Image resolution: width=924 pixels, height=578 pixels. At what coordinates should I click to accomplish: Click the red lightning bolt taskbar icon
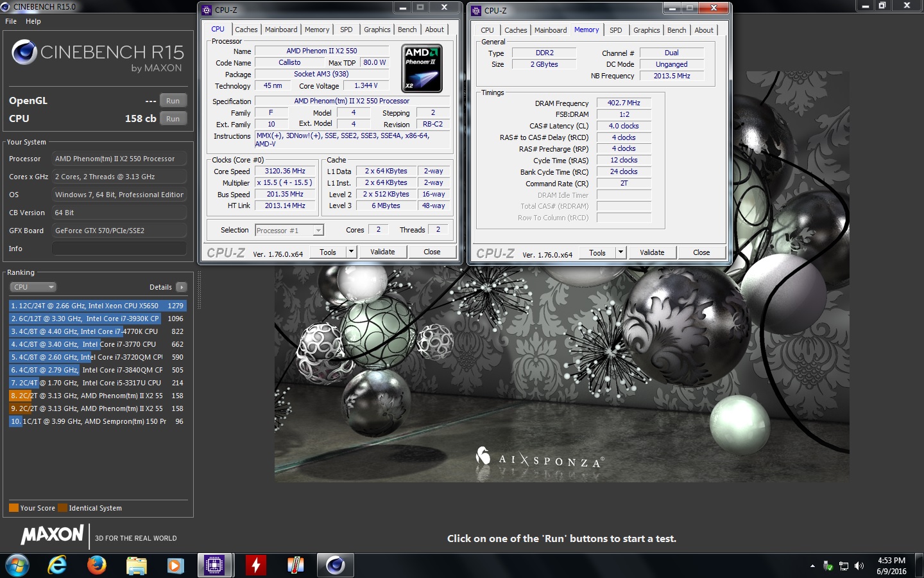(x=256, y=566)
